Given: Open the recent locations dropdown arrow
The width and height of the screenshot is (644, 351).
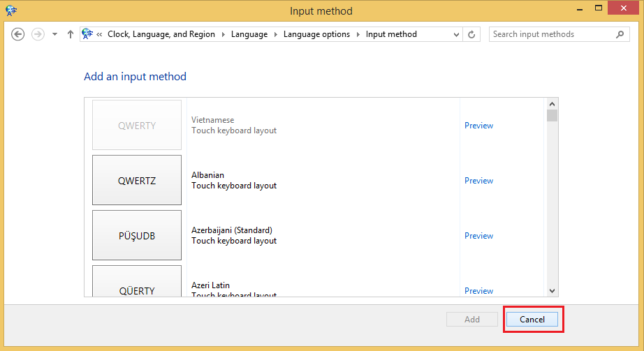Looking at the screenshot, I should pos(54,34).
